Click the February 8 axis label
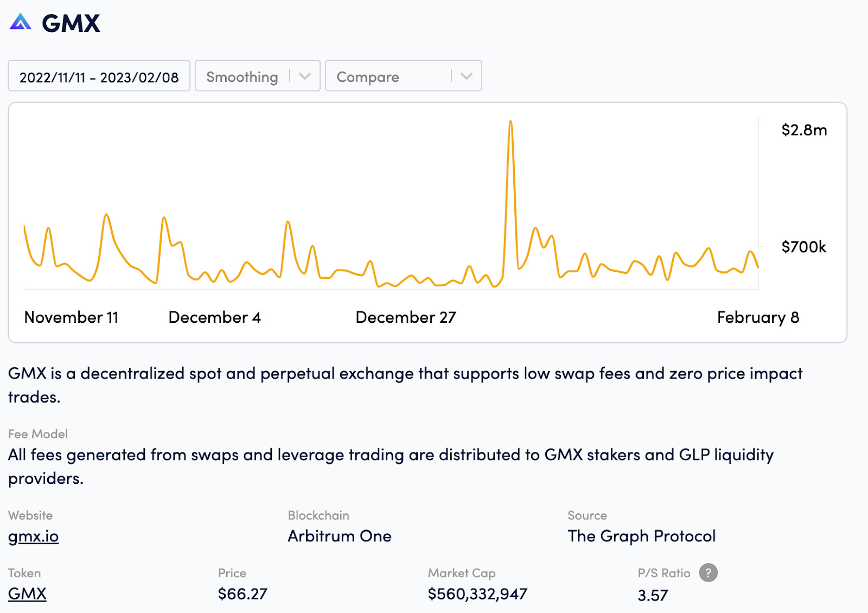 tap(758, 317)
